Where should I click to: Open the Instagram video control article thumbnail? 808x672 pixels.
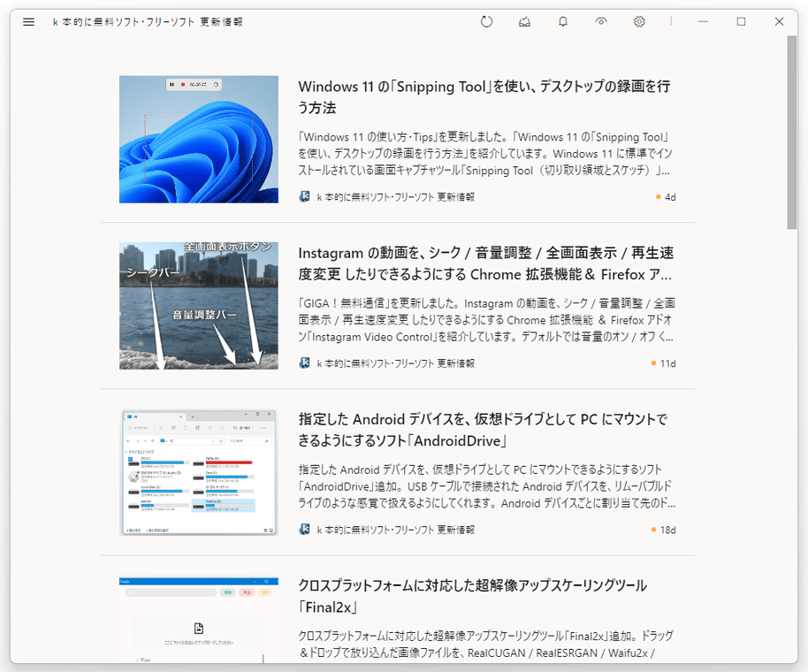(199, 306)
